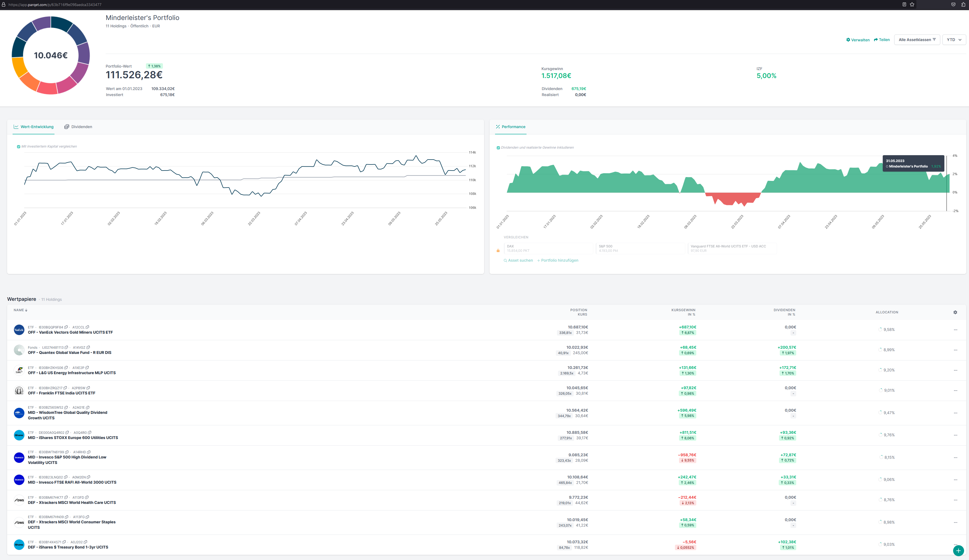The image size is (969, 560).
Task: Toggle the S&P 500 comparison chip
Action: (640, 248)
